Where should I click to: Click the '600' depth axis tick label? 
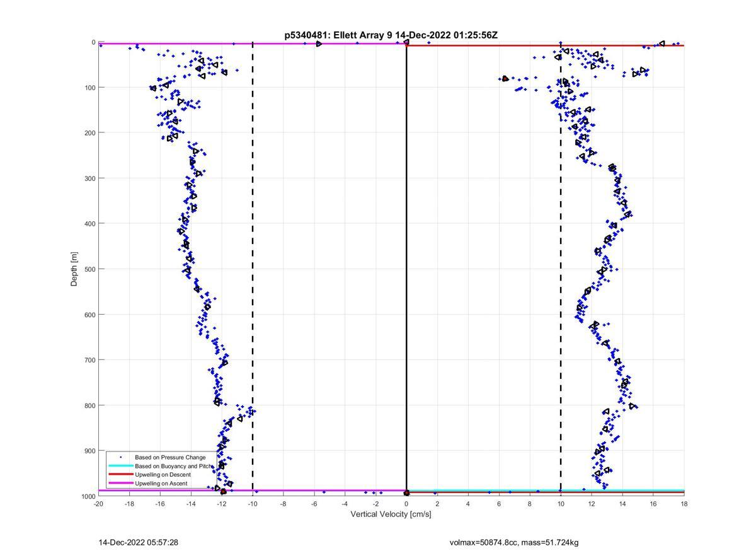click(90, 314)
